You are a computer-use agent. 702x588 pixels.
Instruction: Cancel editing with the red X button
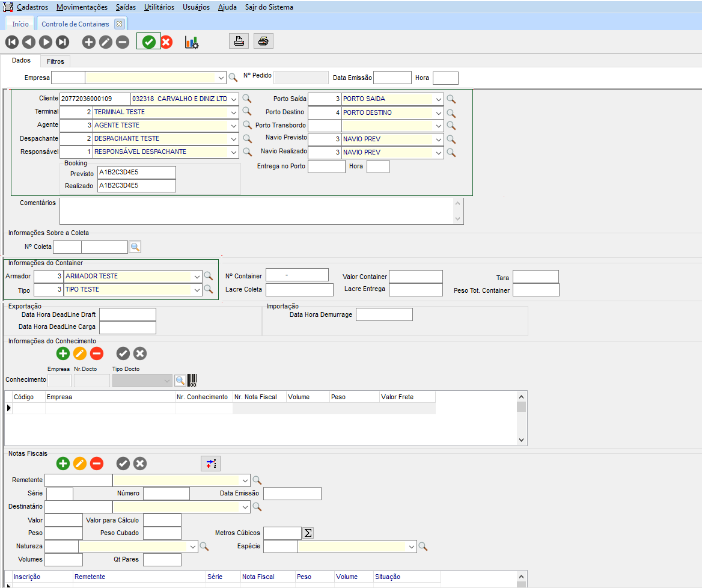pos(166,42)
